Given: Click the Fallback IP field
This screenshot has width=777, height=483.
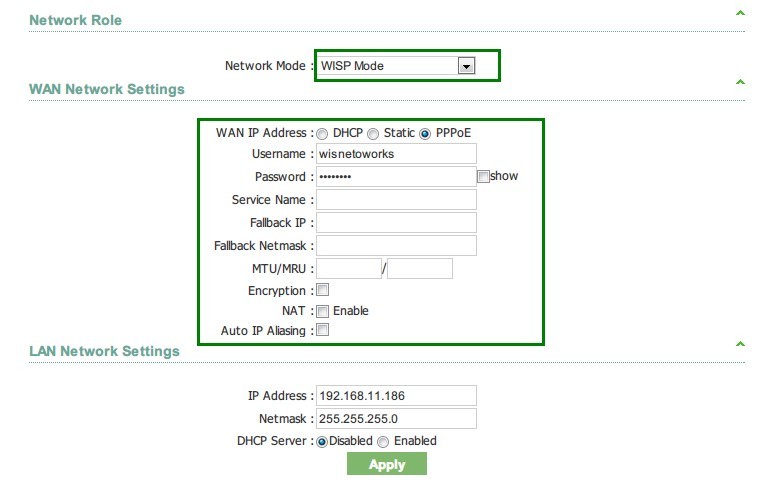Looking at the screenshot, I should pos(396,222).
